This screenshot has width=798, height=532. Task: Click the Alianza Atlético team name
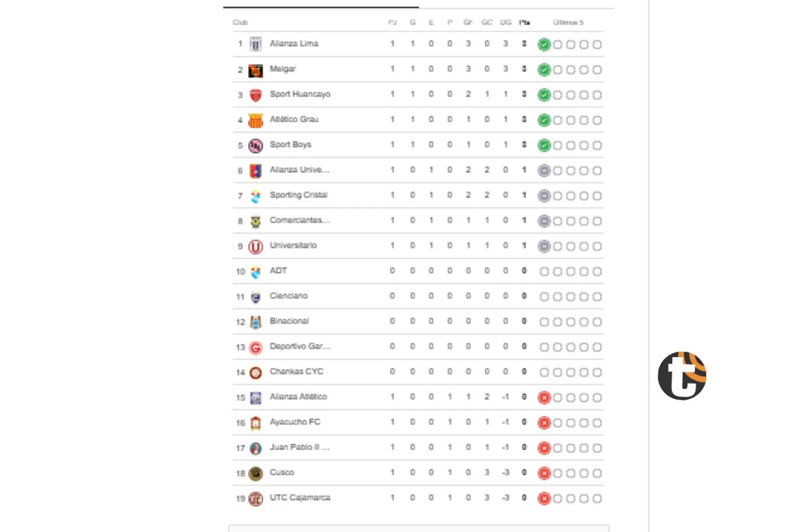(x=298, y=397)
